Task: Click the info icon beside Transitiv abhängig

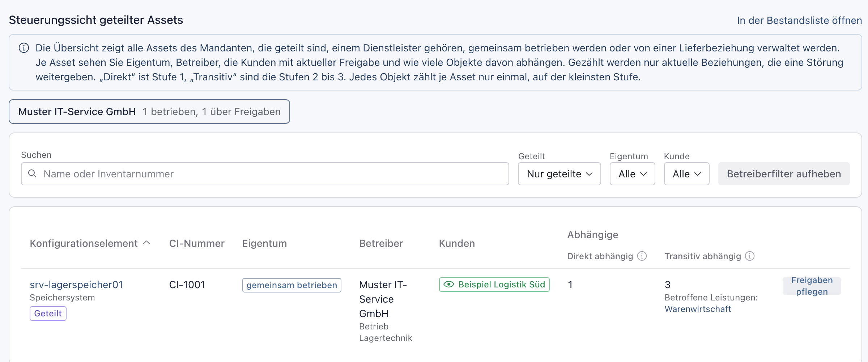Action: tap(750, 256)
